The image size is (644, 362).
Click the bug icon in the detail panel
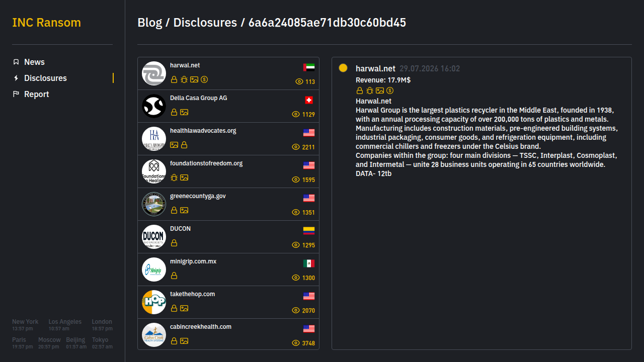[370, 90]
